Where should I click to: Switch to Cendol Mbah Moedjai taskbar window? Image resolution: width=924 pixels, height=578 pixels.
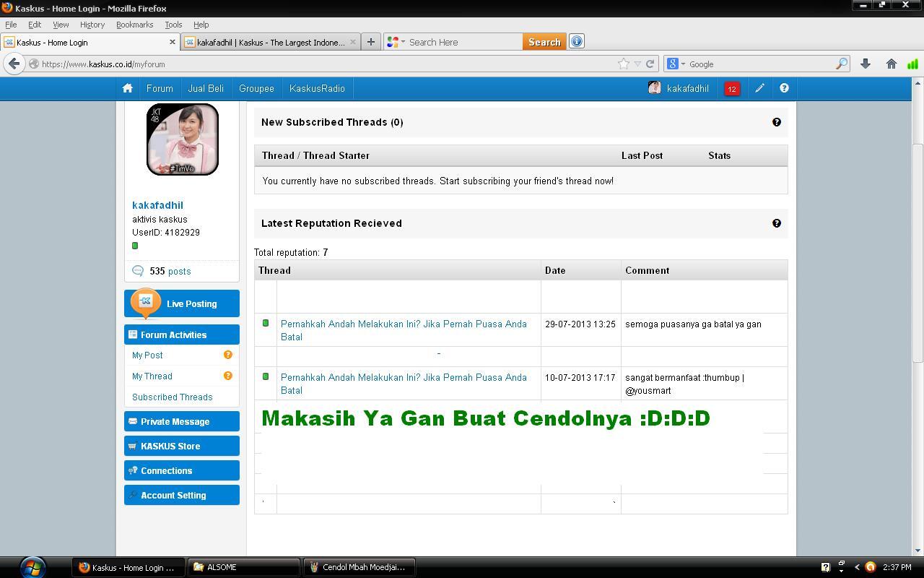(x=359, y=567)
